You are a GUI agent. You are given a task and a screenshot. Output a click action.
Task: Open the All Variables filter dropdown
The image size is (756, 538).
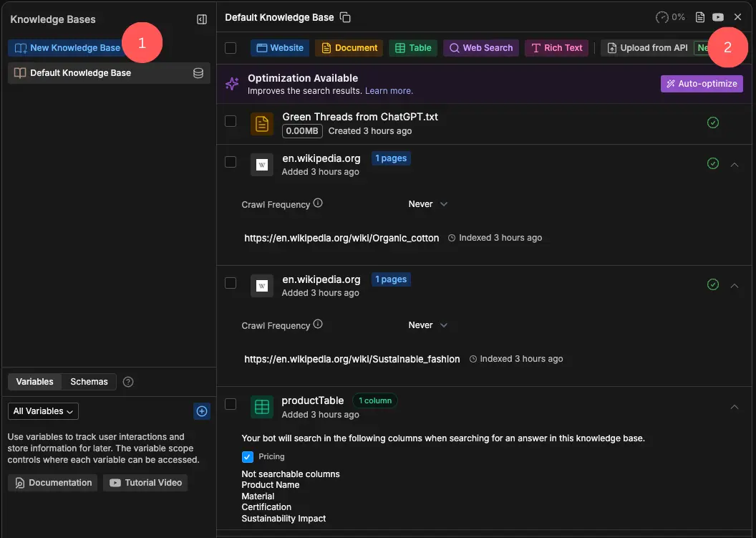(43, 410)
